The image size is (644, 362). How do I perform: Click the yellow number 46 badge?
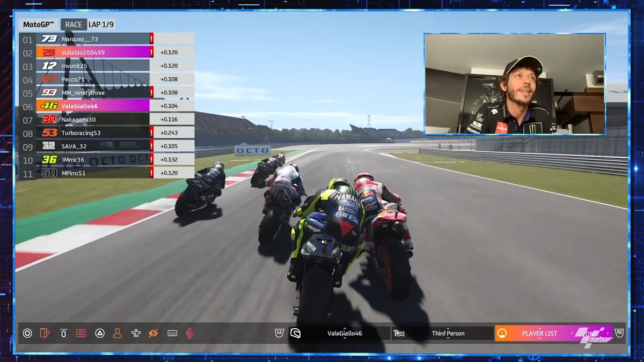[49, 106]
